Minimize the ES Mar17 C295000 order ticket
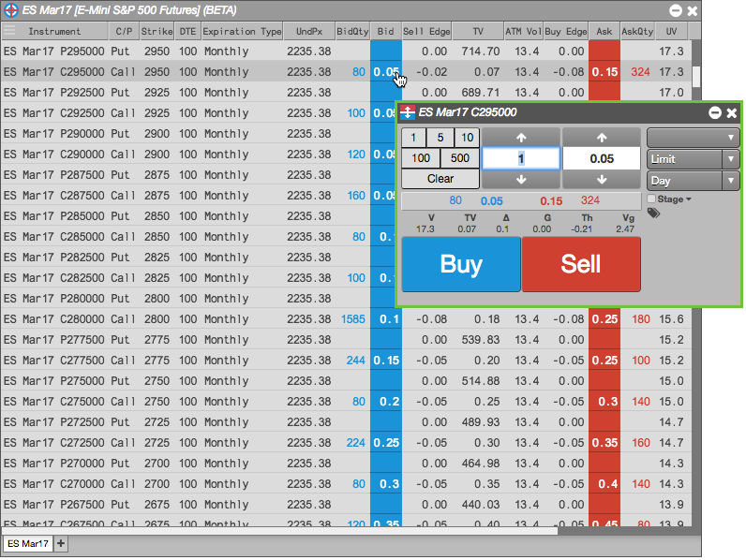Viewport: 746px width, 560px height. 714,112
